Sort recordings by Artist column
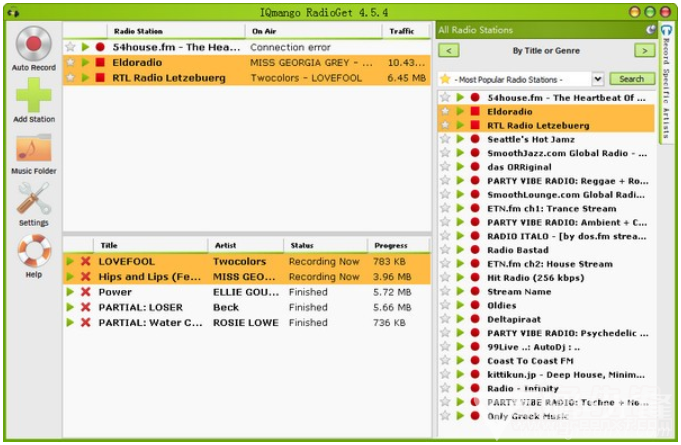The image size is (681, 445). coord(245,245)
